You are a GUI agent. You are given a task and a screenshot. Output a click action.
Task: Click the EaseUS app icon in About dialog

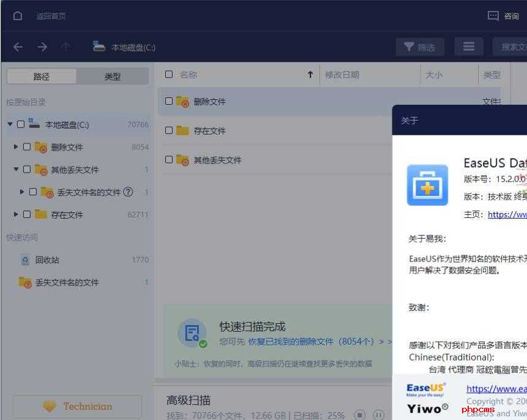point(427,185)
